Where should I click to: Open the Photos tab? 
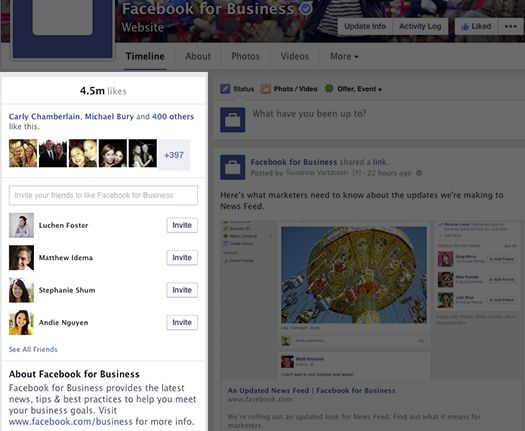point(245,56)
